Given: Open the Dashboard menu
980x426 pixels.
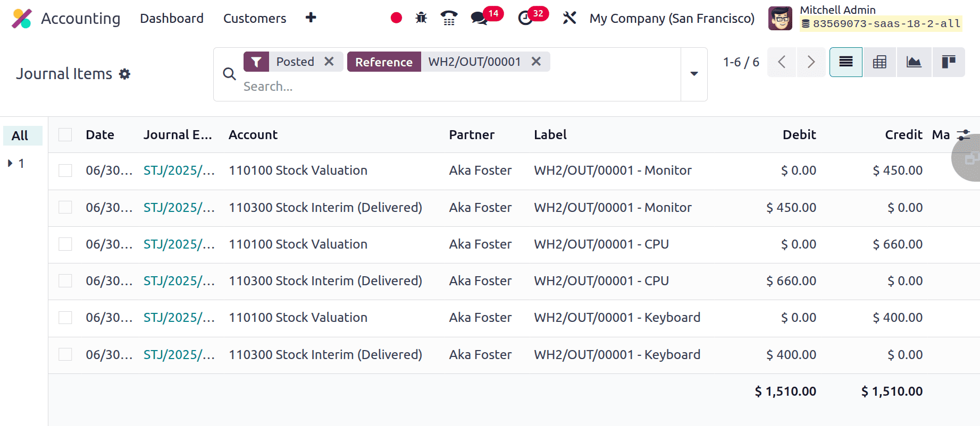Looking at the screenshot, I should point(172,18).
